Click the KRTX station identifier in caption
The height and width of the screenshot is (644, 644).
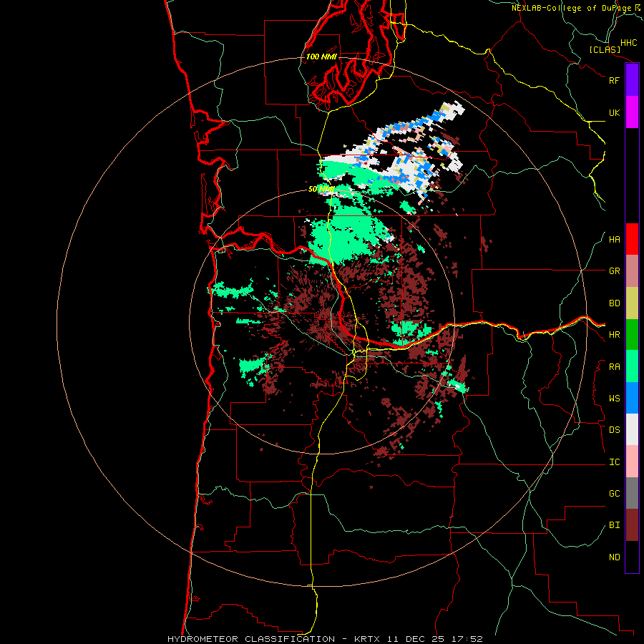click(367, 639)
